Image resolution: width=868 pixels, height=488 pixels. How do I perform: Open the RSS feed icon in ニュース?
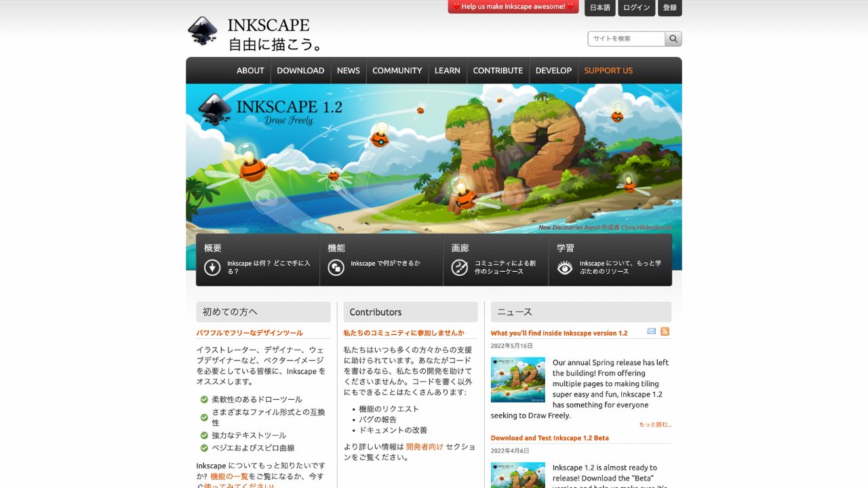click(x=665, y=331)
